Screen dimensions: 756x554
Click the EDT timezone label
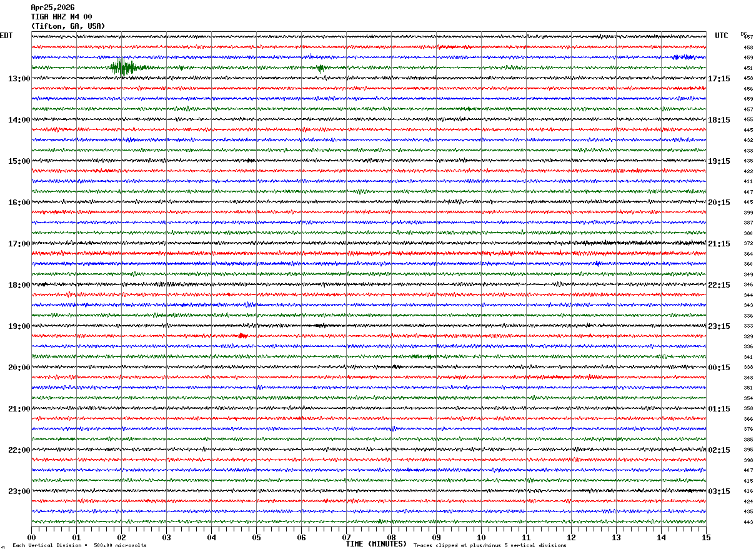(6, 36)
